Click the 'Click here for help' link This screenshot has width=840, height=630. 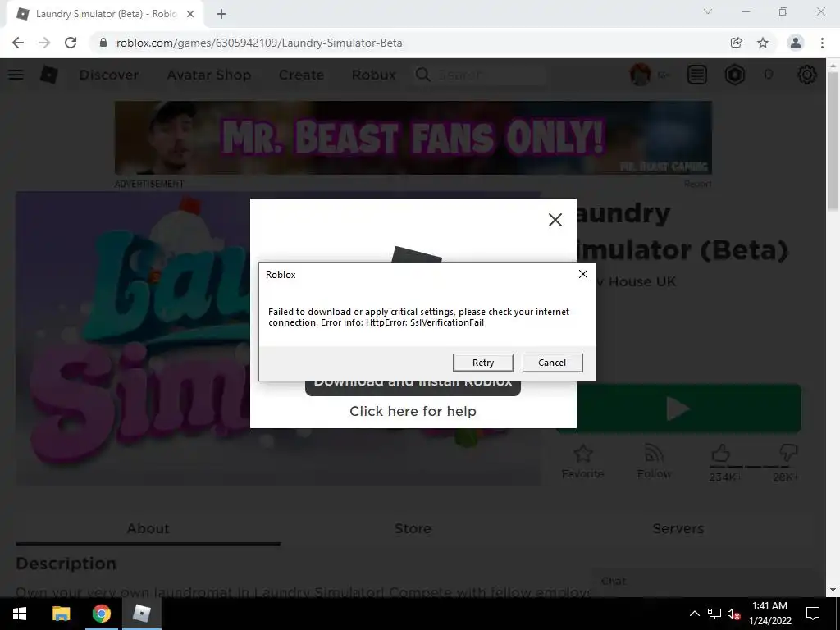pyautogui.click(x=413, y=411)
